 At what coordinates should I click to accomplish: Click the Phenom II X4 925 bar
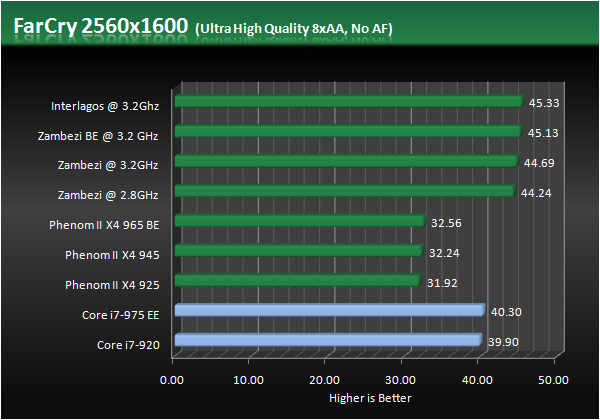(x=298, y=280)
